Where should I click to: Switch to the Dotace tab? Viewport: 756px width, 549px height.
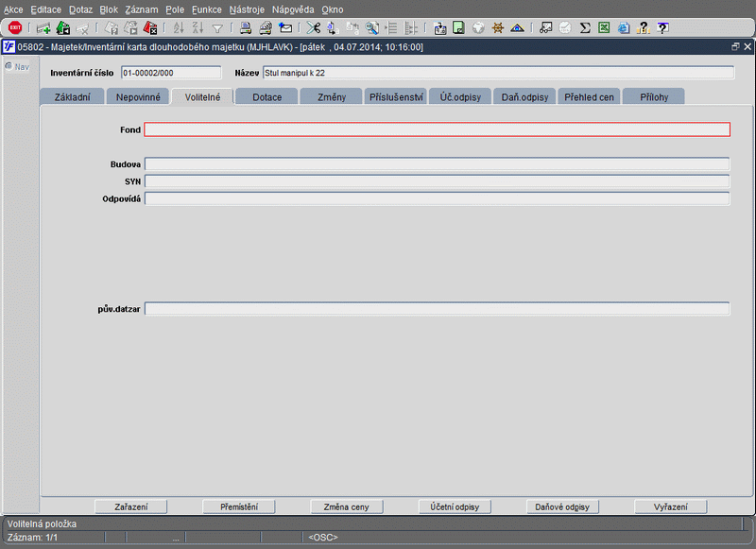click(x=267, y=97)
